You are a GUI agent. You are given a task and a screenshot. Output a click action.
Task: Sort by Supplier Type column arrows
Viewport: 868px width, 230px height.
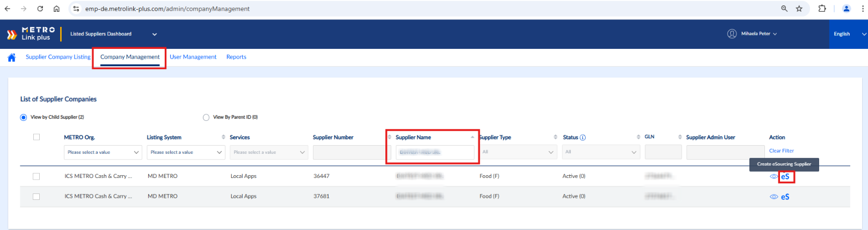556,137
